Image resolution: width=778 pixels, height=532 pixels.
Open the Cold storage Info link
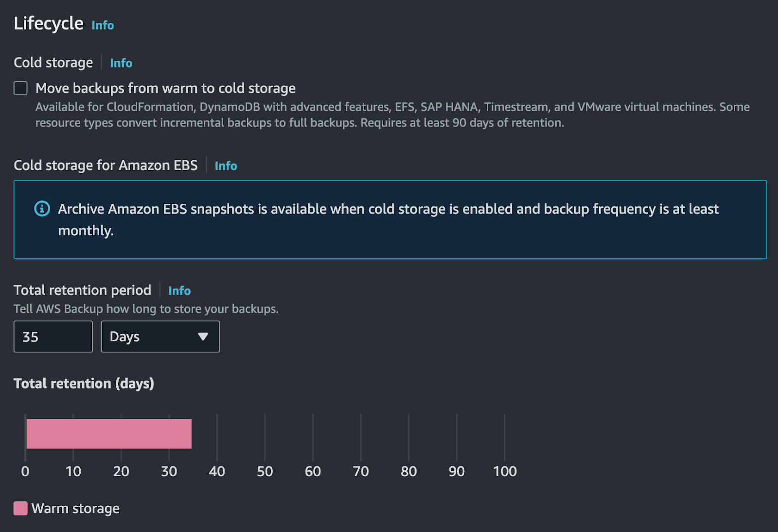(x=121, y=63)
